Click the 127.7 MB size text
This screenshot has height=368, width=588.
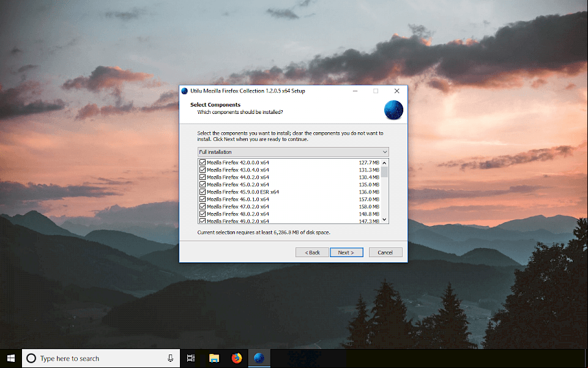pyautogui.click(x=369, y=162)
